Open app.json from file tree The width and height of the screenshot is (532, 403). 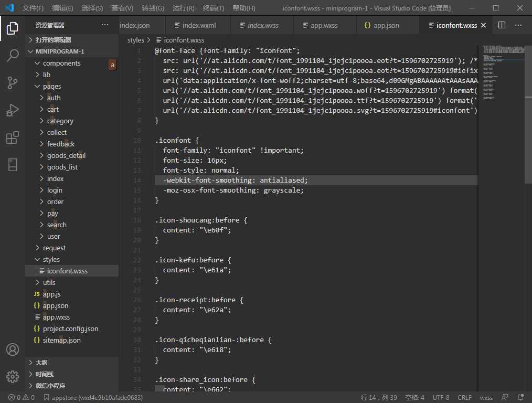(x=72, y=305)
